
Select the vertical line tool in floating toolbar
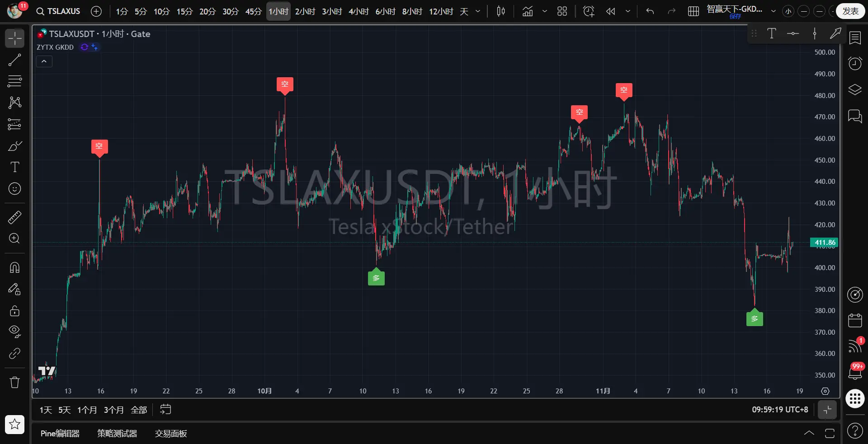(x=815, y=33)
